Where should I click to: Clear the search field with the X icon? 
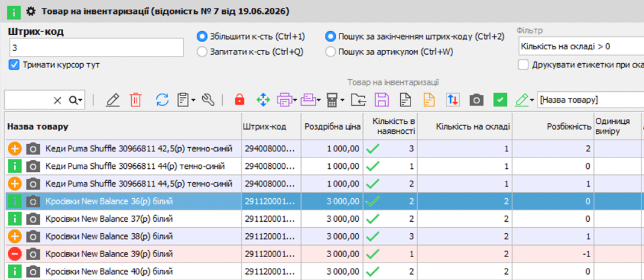tap(58, 100)
